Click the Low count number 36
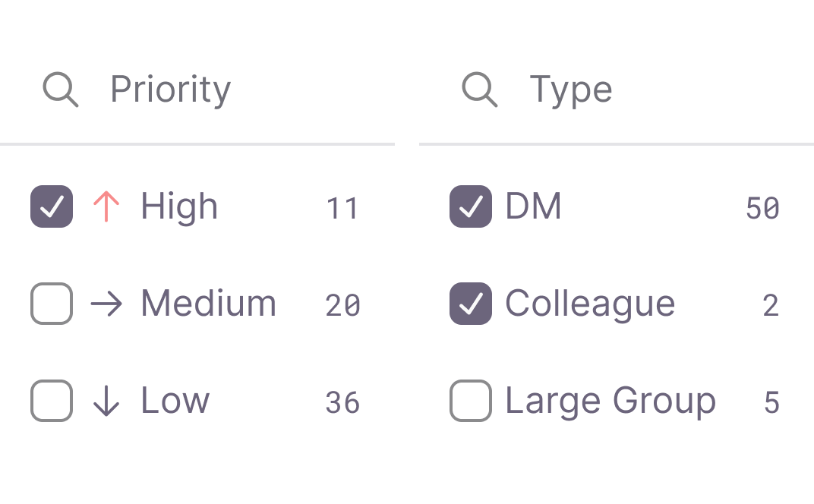 coord(342,402)
